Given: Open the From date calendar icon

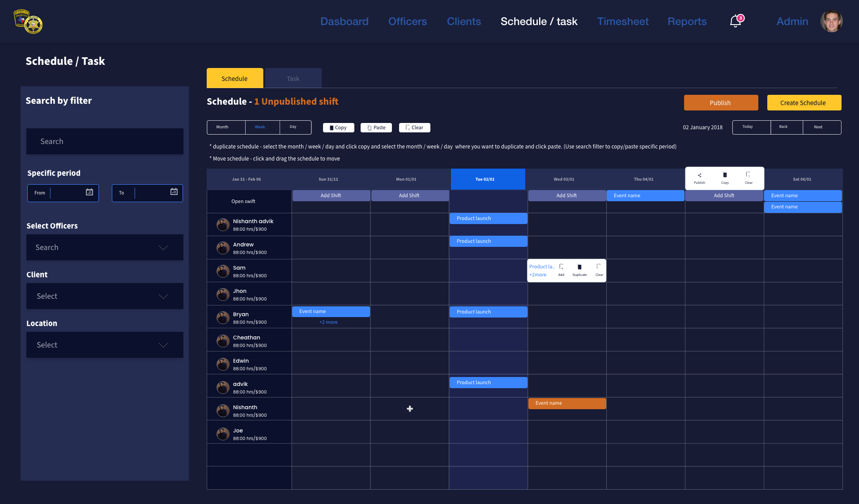Looking at the screenshot, I should 89,192.
